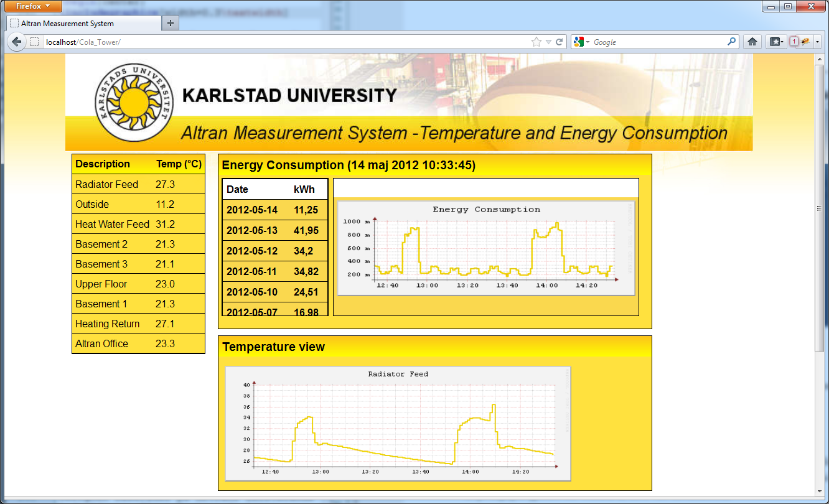Click into the Google search field
The height and width of the screenshot is (504, 829).
tap(658, 42)
